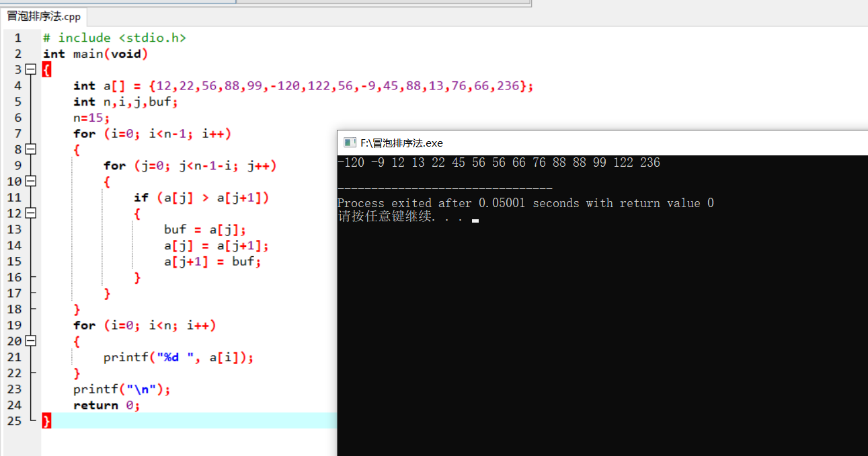Screen dimensions: 868x456
Task: Click the 'for (j=0; j<n-1-i; j++)' line
Action: click(x=190, y=165)
